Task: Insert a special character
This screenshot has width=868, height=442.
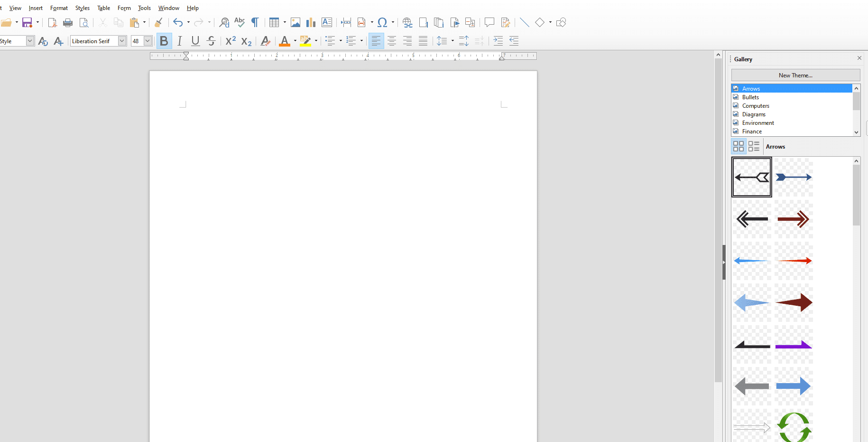Action: (382, 22)
